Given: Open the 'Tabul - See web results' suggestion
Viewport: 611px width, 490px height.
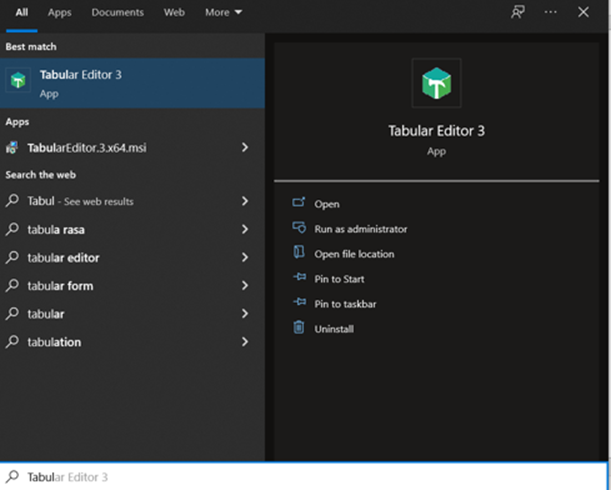Looking at the screenshot, I should tap(80, 201).
